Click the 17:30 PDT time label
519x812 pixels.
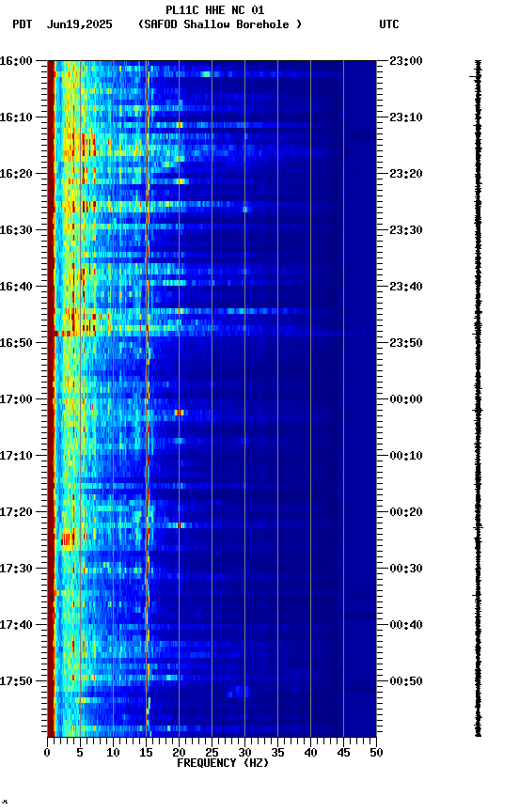[x=16, y=569]
